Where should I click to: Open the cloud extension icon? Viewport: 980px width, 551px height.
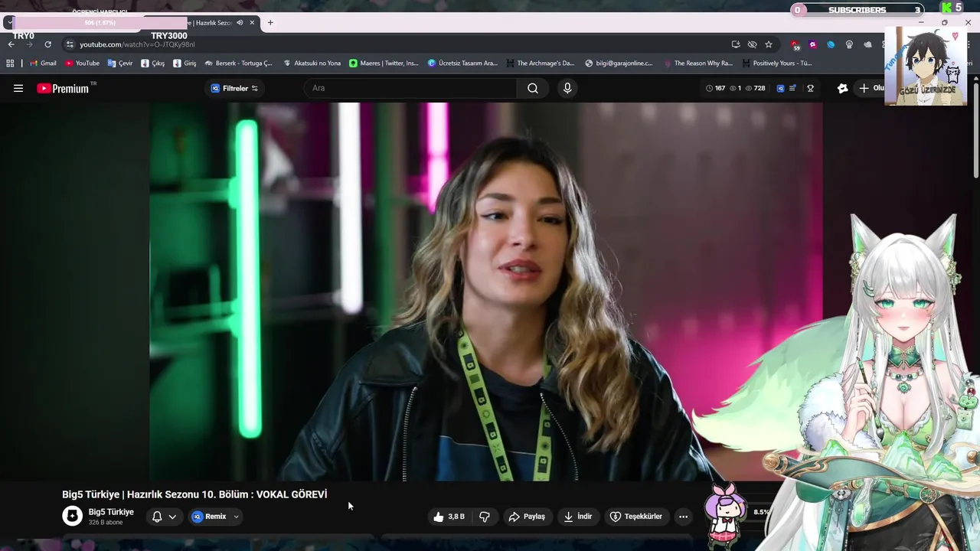(x=867, y=44)
